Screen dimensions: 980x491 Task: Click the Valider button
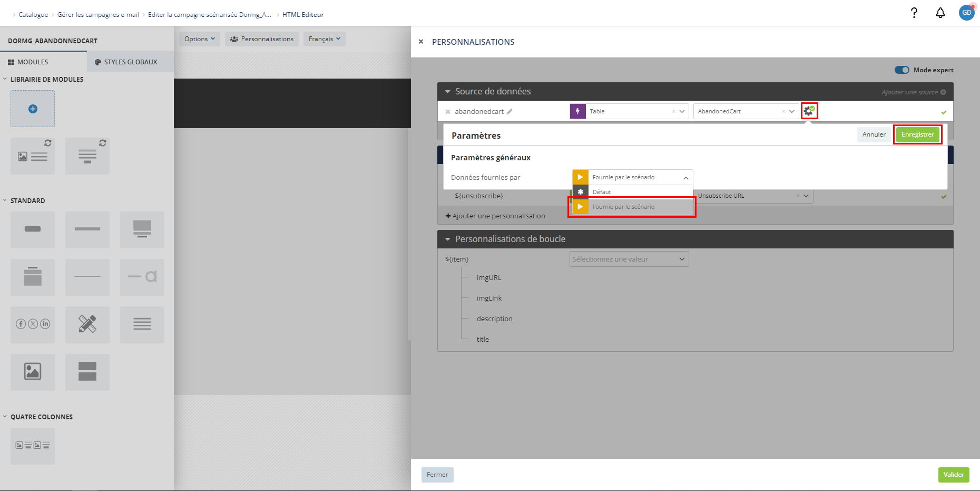[x=954, y=475]
